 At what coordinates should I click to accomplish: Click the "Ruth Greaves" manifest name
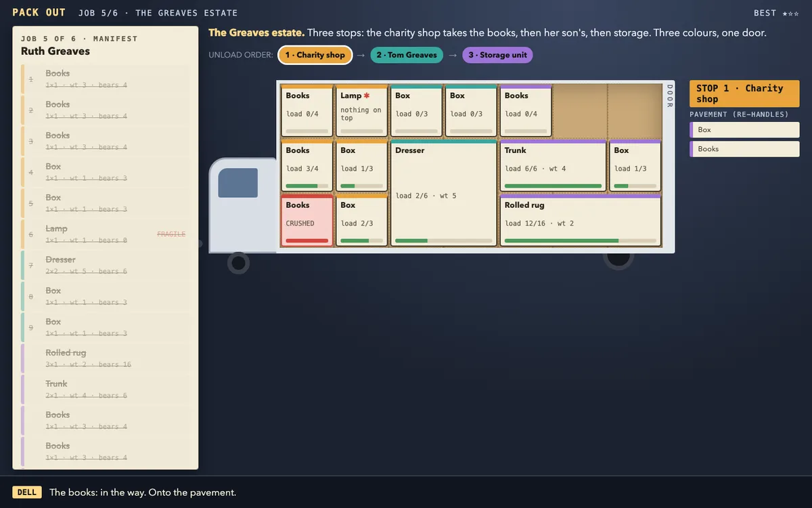click(x=55, y=51)
